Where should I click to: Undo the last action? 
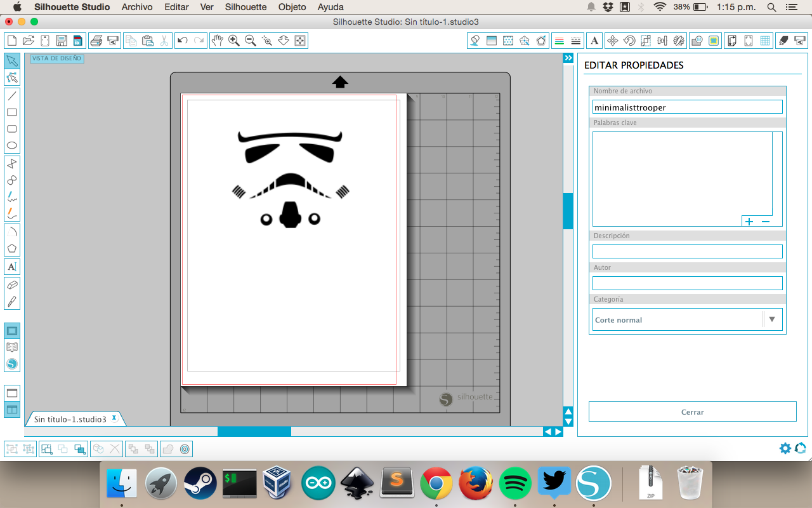pyautogui.click(x=183, y=41)
